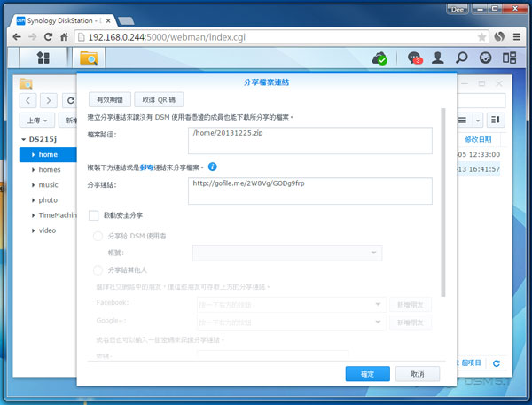Click the DSM search magnifier icon

[x=461, y=58]
